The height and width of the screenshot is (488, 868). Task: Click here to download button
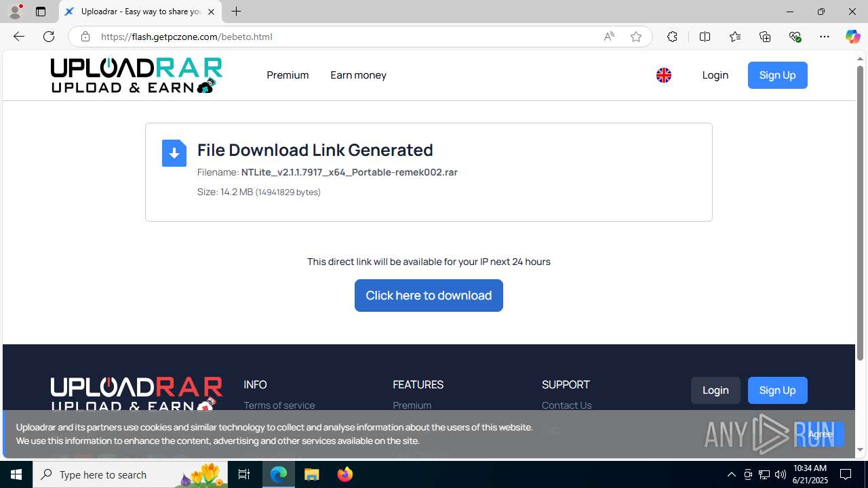click(429, 296)
